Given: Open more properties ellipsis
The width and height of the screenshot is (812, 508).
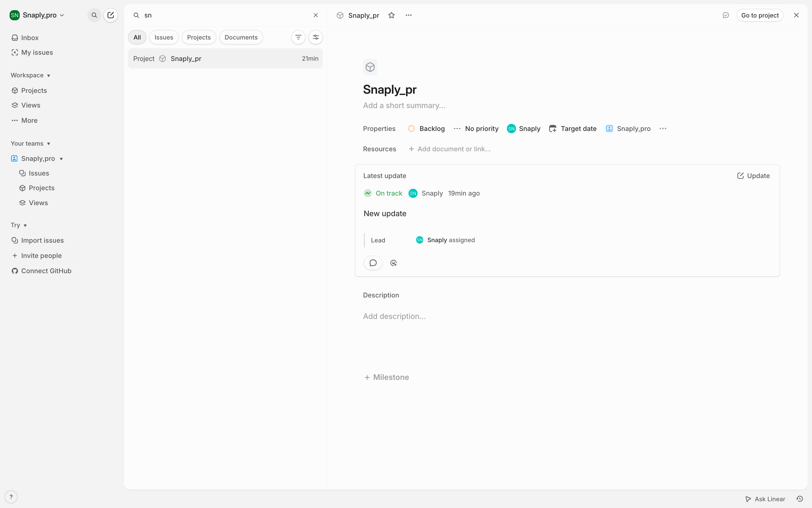Looking at the screenshot, I should [663, 129].
